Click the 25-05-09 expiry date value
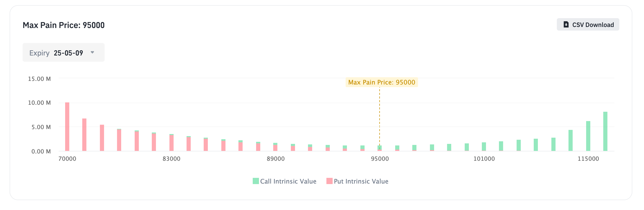 coord(68,53)
